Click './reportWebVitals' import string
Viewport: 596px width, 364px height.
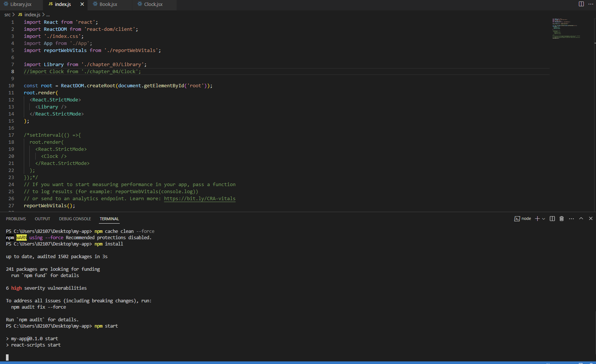pyautogui.click(x=131, y=50)
